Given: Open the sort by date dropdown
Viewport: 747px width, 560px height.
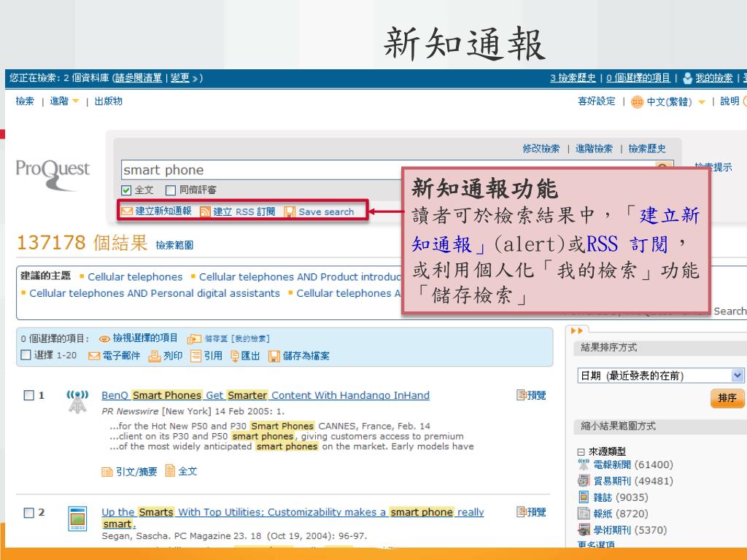Looking at the screenshot, I should coord(660,376).
